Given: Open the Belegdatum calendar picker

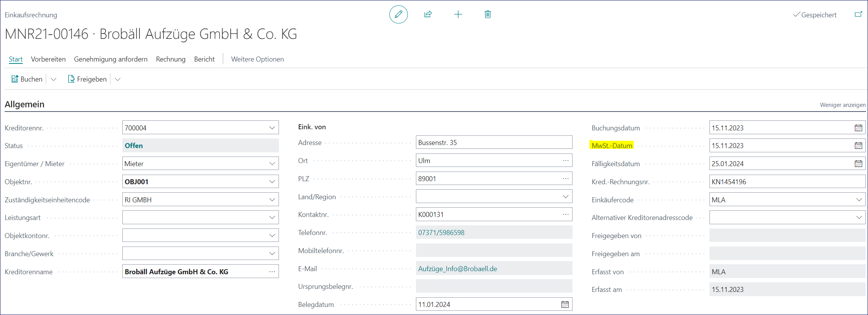Looking at the screenshot, I should pyautogui.click(x=564, y=305).
